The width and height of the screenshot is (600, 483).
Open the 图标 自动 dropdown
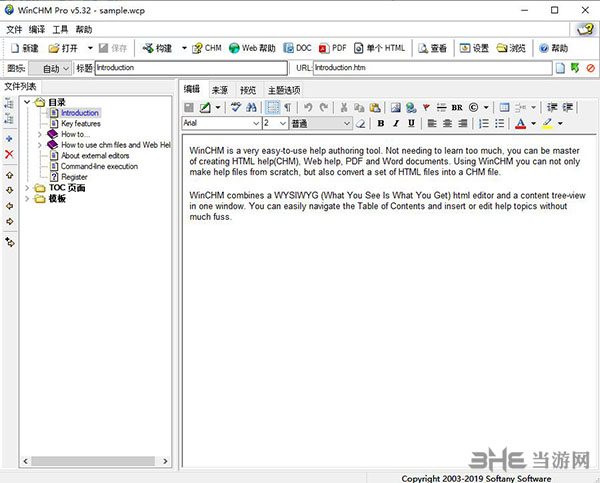pyautogui.click(x=51, y=69)
